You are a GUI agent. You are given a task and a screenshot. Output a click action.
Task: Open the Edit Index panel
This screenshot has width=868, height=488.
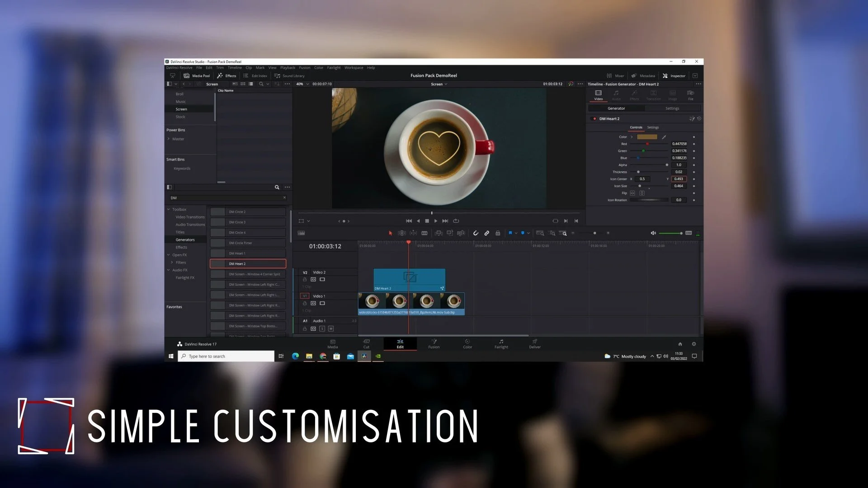point(255,76)
